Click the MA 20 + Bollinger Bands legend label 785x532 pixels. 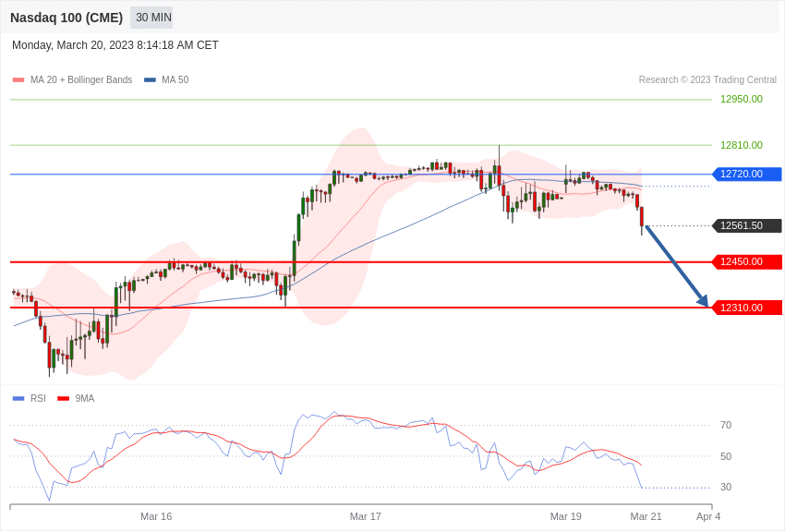pyautogui.click(x=81, y=80)
